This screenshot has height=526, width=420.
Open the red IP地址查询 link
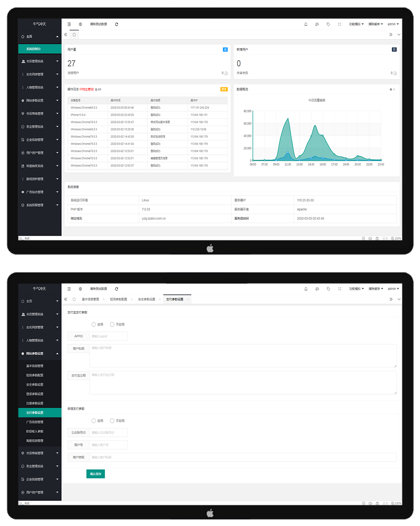(x=87, y=89)
